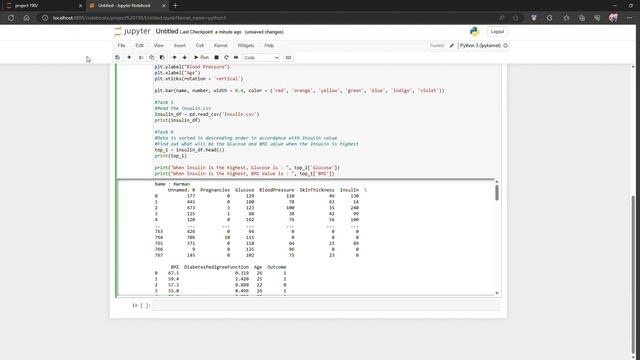
Task: Click the output scroll down arrow
Action: pyautogui.click(x=497, y=293)
